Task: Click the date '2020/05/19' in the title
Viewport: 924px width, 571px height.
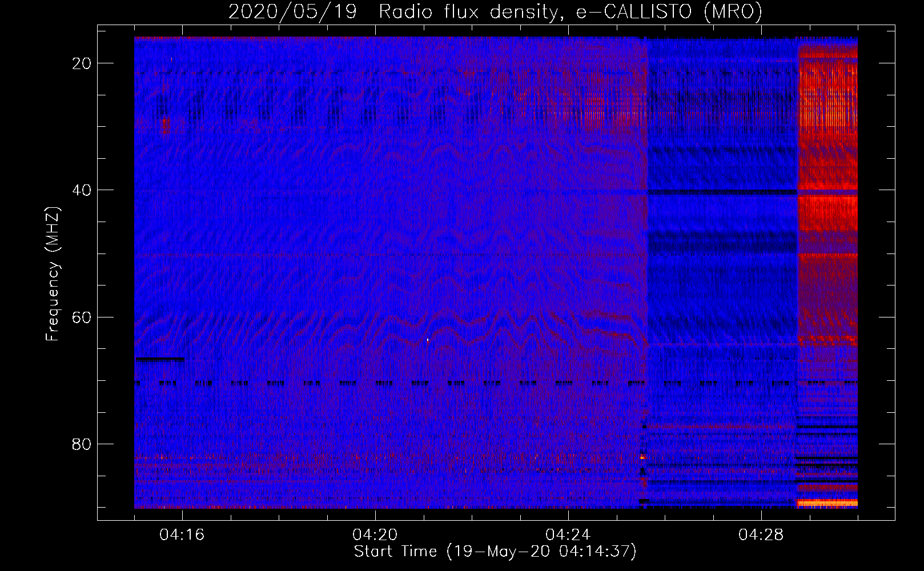Action: click(x=292, y=11)
